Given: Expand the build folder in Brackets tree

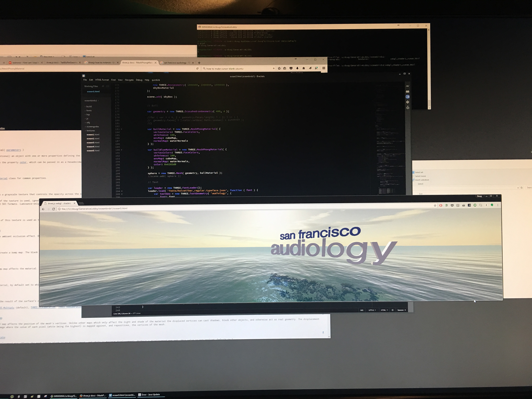Looking at the screenshot, I should [85, 107].
